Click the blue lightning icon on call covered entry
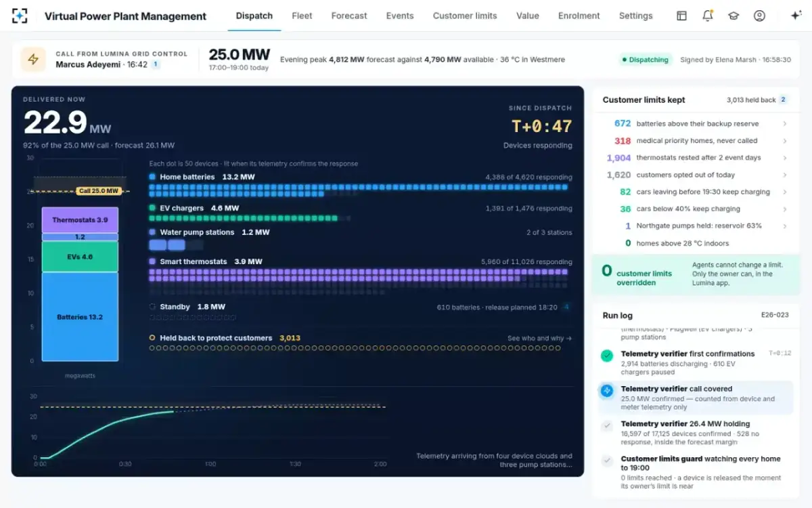 point(607,390)
